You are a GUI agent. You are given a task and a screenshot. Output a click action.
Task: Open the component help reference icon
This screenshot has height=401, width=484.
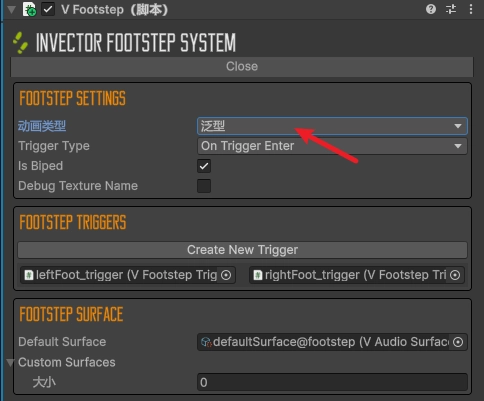(431, 9)
